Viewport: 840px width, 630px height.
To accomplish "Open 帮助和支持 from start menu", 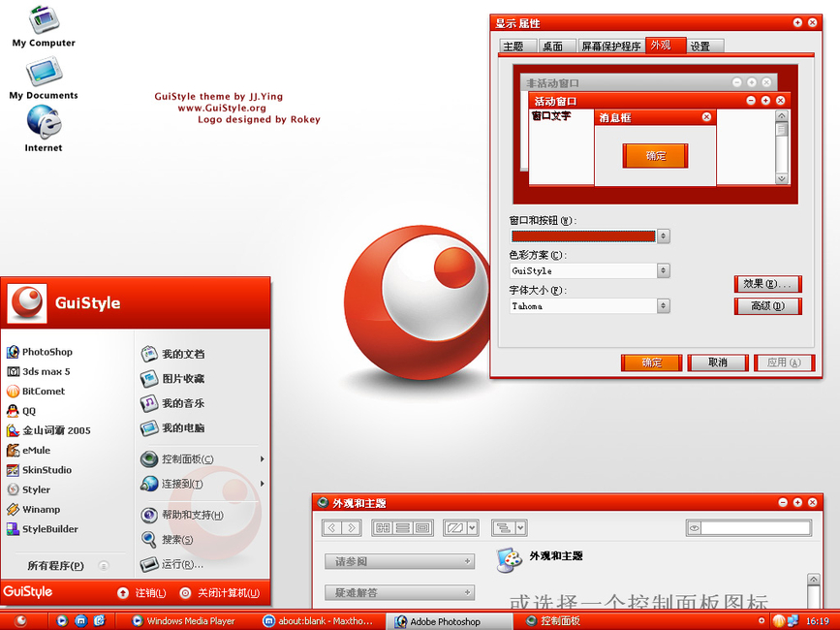I will coord(182,515).
